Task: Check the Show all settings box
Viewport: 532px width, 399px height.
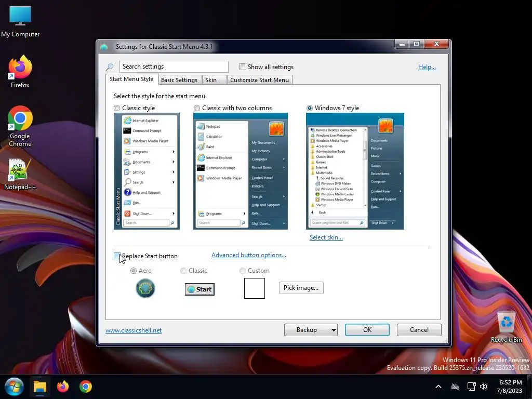Action: click(x=243, y=67)
